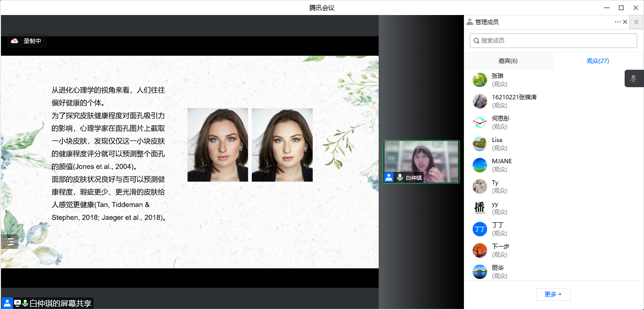Click 丁丁's blue avatar
Screen dimensions: 644x310
pyautogui.click(x=479, y=229)
